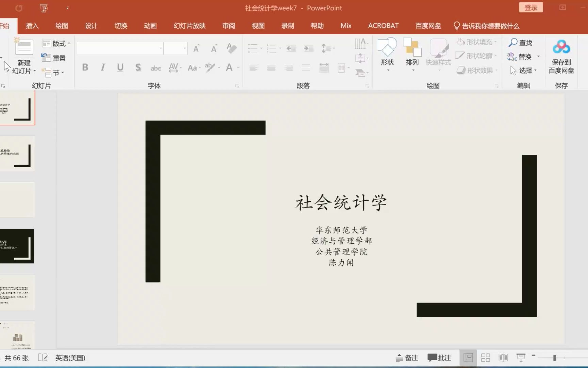Apply bold formatting to selected text
Image resolution: width=588 pixels, height=368 pixels.
coord(85,67)
